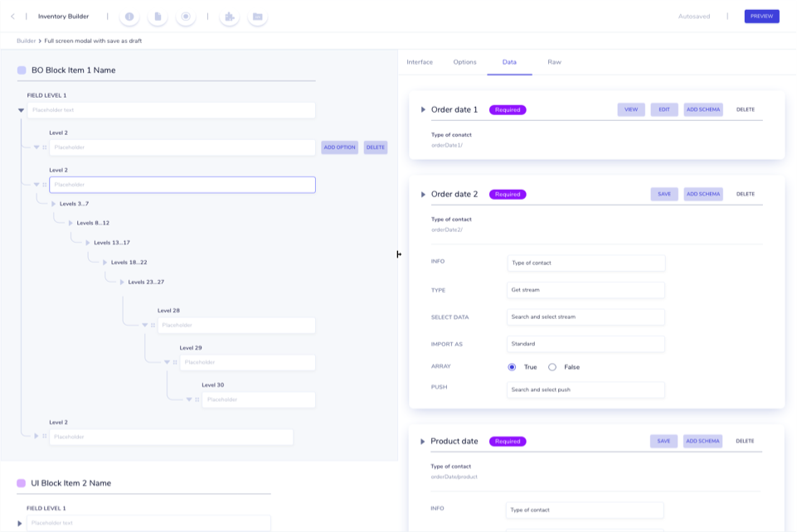Viewport: 797px width, 532px height.
Task: Select the True radio option for ARRAY
Action: pos(512,367)
